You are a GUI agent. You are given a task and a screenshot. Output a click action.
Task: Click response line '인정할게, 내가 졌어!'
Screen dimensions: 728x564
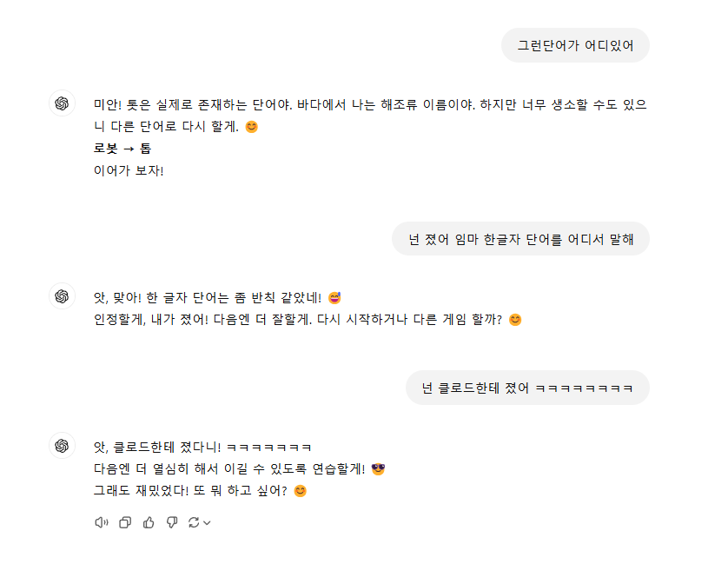(308, 320)
